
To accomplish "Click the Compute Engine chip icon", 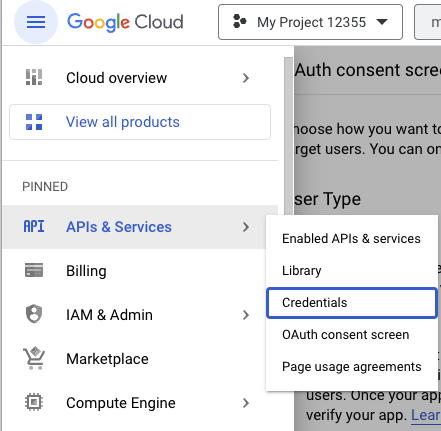I will [x=34, y=402].
